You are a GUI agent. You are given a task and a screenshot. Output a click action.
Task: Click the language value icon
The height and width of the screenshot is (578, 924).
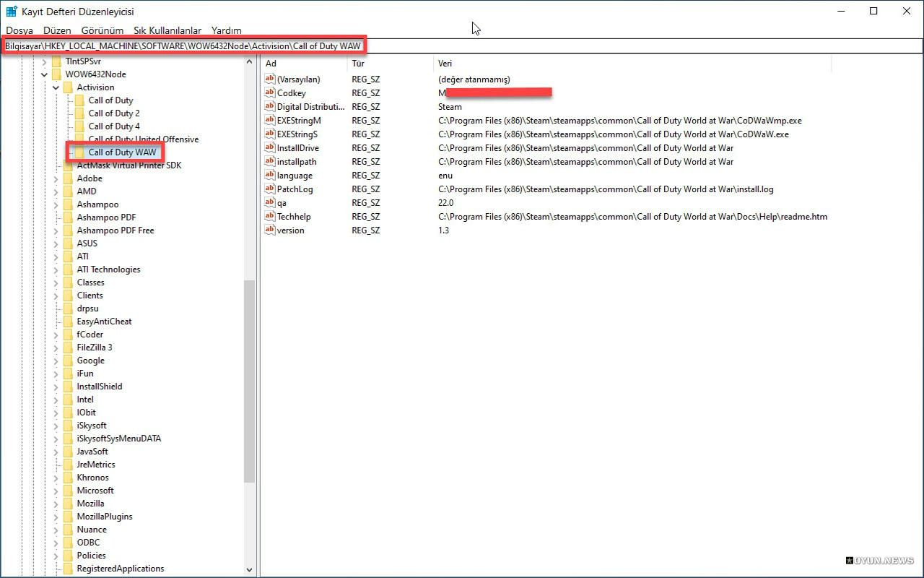coord(270,175)
